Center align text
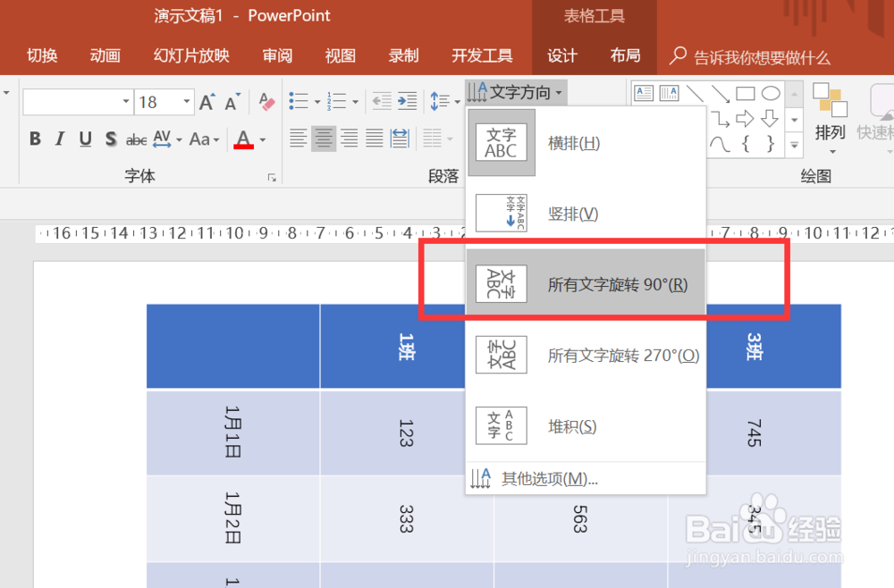 [x=324, y=139]
